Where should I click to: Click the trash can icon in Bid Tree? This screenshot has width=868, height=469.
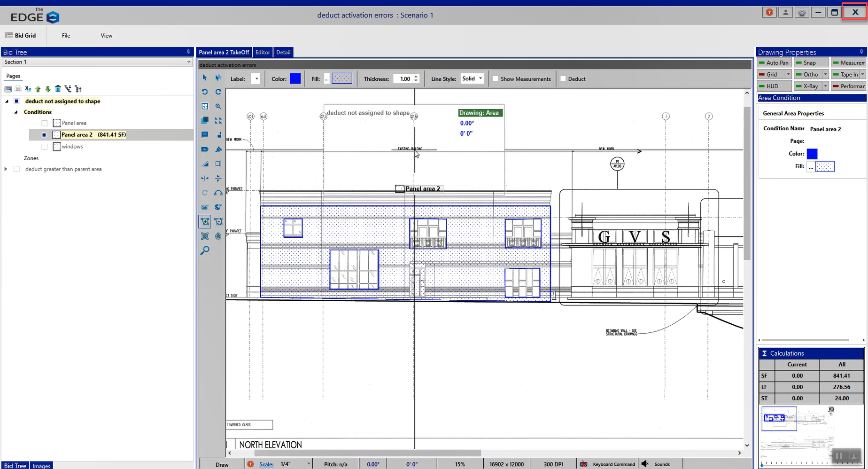click(x=58, y=89)
